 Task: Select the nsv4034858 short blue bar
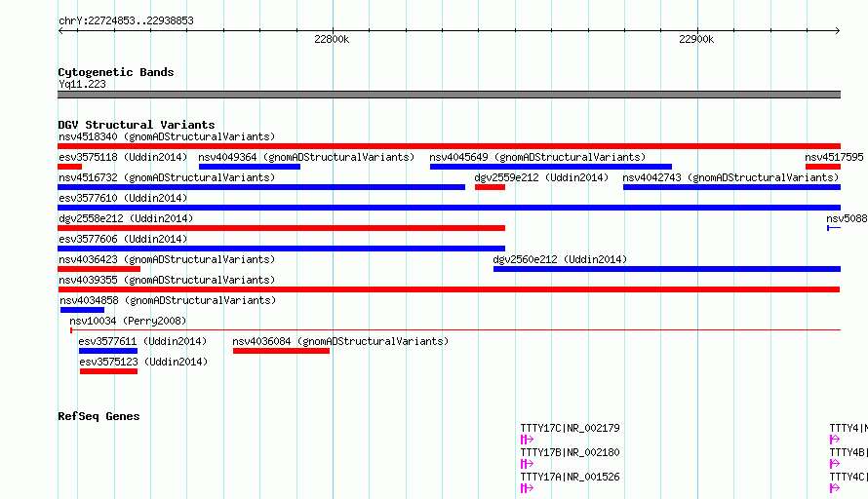83,310
